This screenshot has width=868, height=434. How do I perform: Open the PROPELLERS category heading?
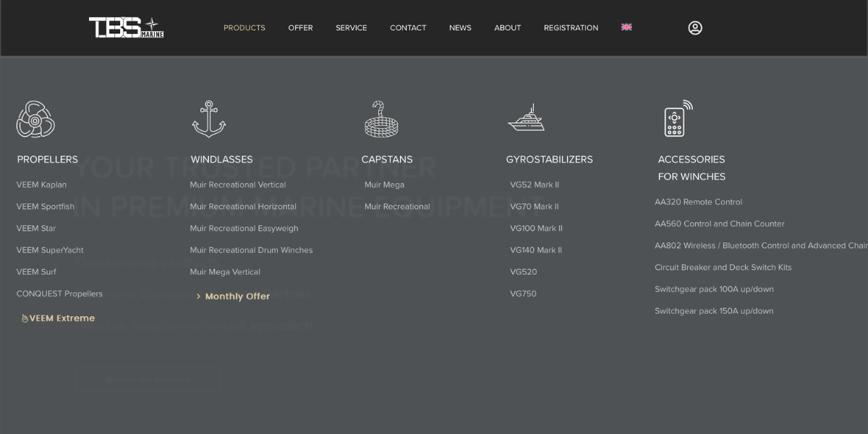(x=48, y=159)
